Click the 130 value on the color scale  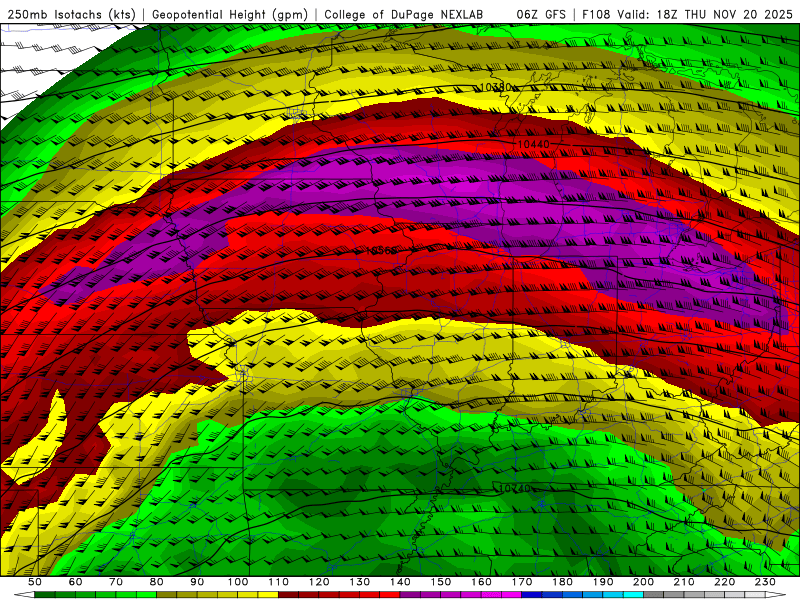[360, 582]
